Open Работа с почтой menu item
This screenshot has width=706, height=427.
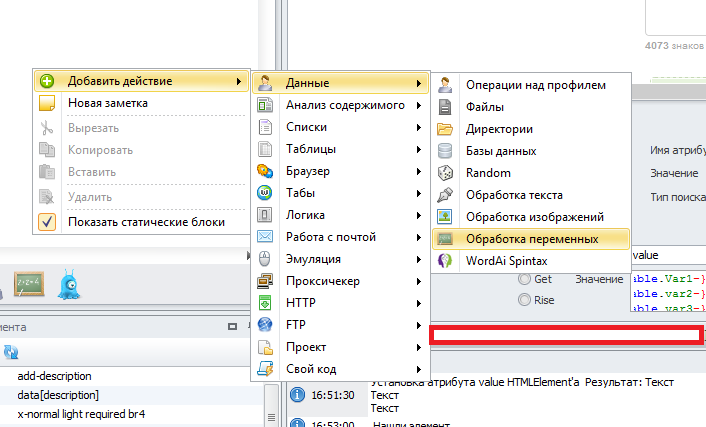click(340, 237)
